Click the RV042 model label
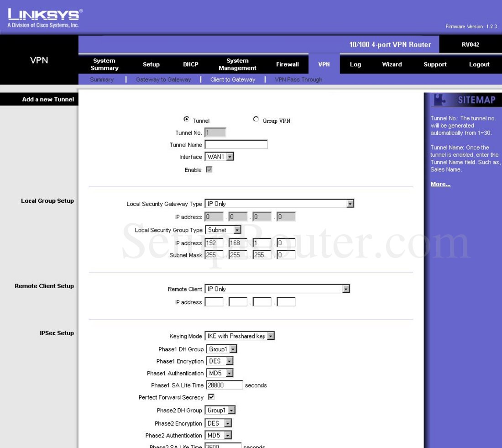Screen dimensions: 502x448 [x=471, y=45]
